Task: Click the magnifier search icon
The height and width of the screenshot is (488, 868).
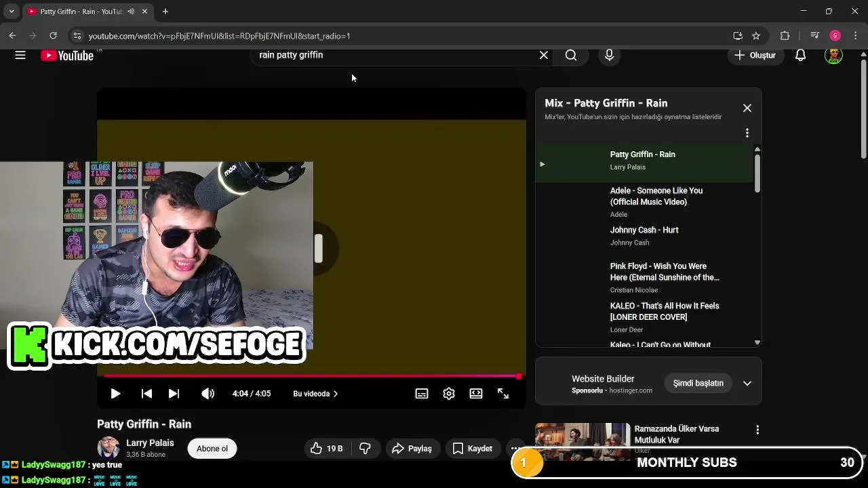Action: [571, 56]
